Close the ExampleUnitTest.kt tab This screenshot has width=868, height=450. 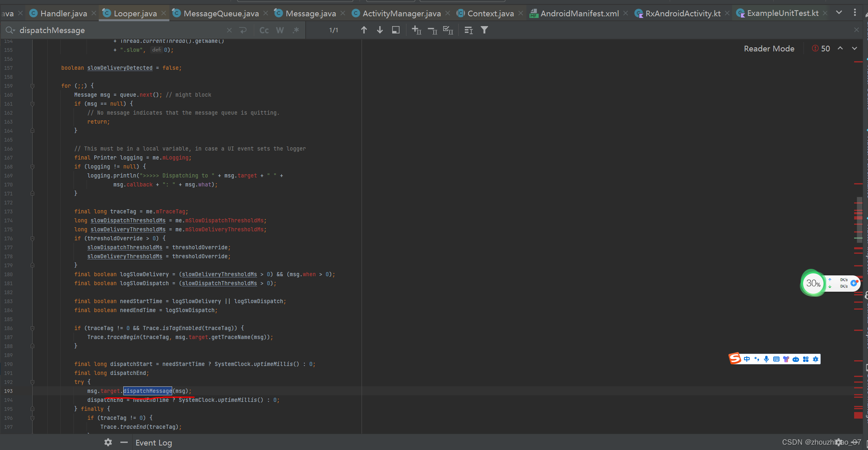click(825, 13)
